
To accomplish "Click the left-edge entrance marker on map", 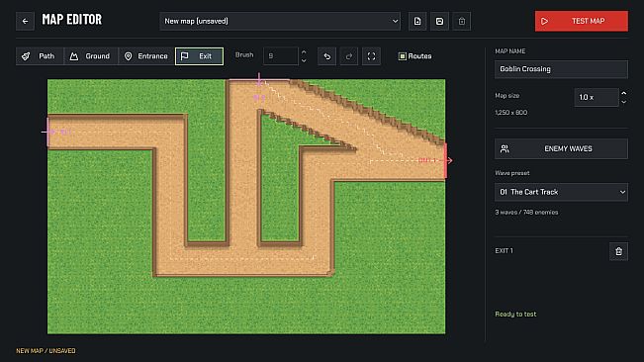I will (x=48, y=132).
